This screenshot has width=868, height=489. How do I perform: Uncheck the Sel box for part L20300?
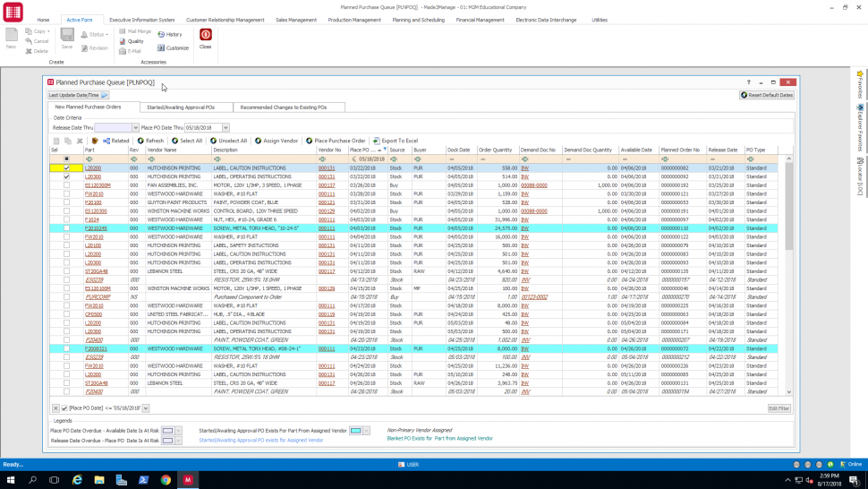tap(66, 177)
